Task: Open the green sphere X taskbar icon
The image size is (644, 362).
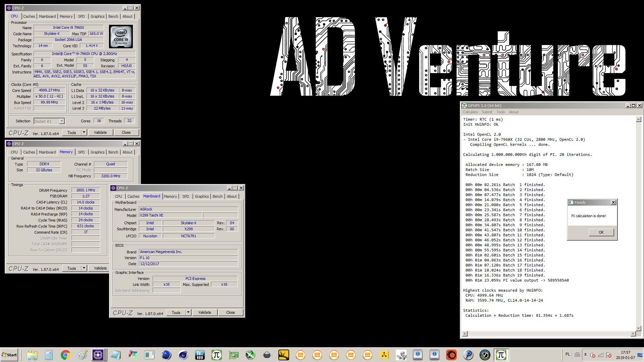Action: [250, 355]
